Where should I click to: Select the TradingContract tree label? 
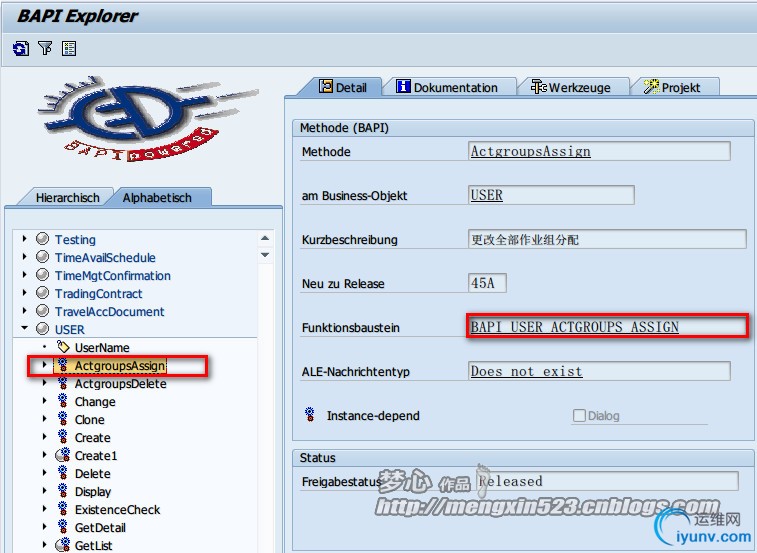(x=98, y=294)
